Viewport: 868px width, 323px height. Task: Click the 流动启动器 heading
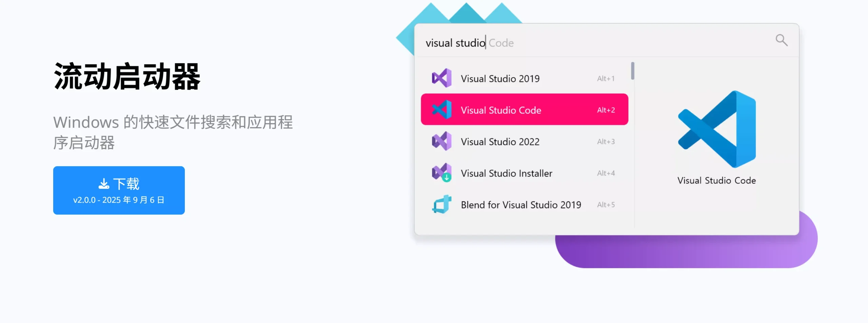coord(127,76)
